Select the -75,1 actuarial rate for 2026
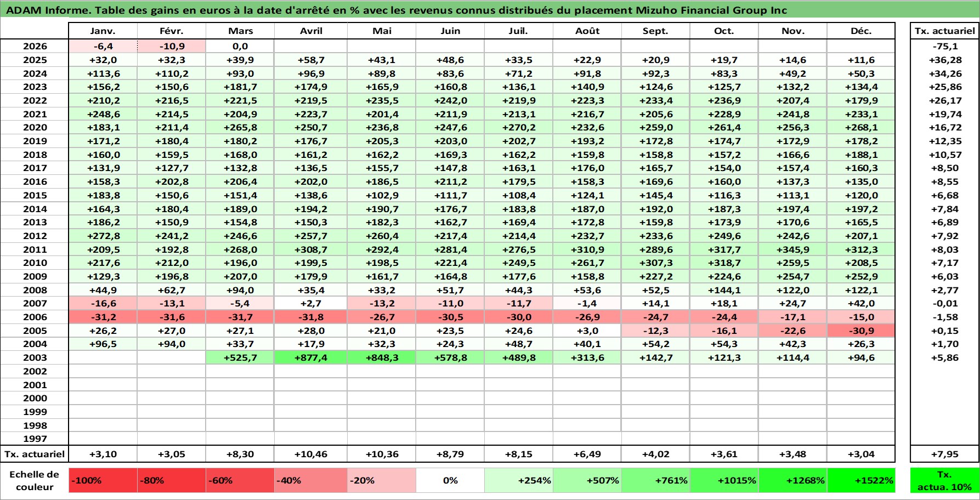 [x=944, y=47]
